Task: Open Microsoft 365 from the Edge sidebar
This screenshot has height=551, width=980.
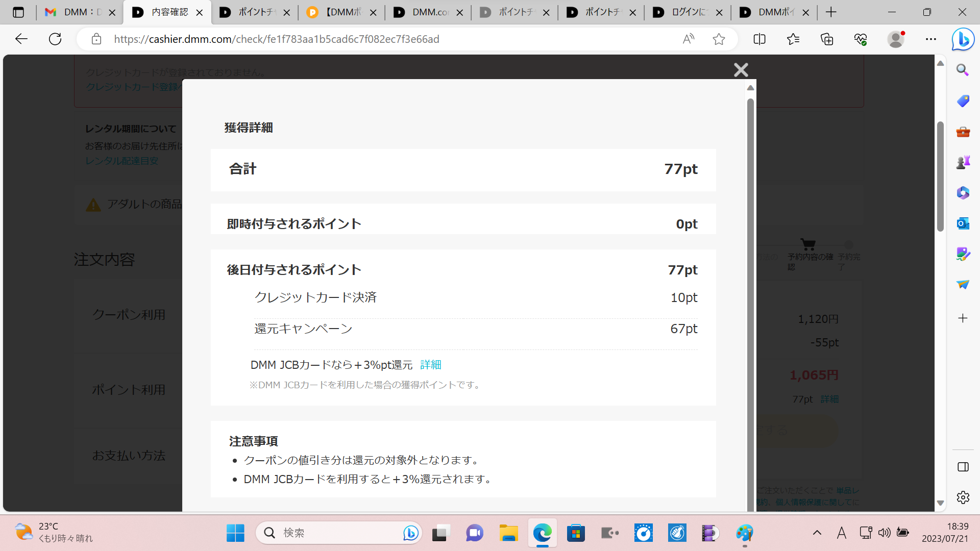Action: click(x=963, y=192)
